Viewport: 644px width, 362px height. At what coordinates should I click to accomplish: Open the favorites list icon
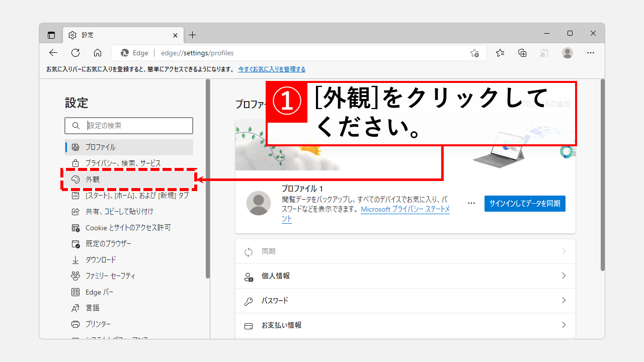[500, 53]
